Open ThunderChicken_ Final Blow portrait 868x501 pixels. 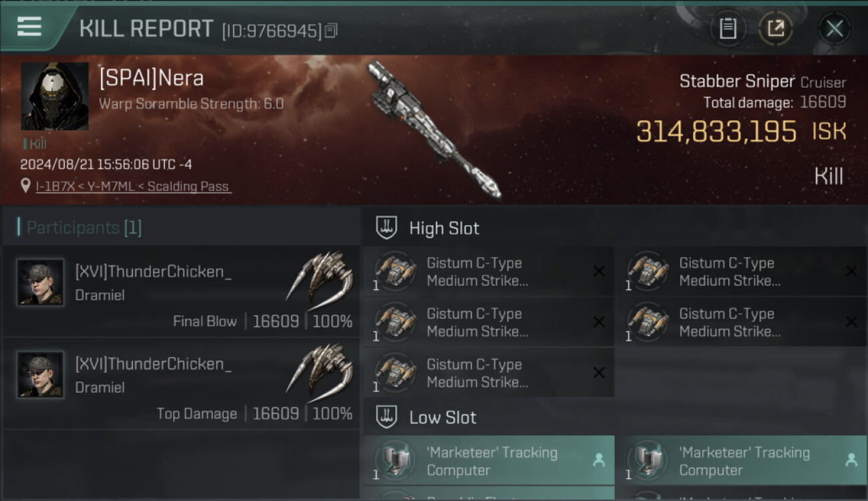coord(40,283)
